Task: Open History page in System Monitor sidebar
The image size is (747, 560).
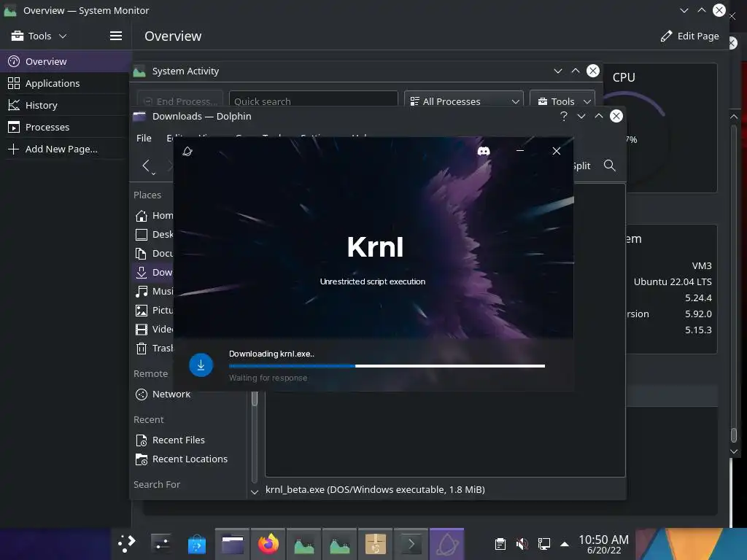Action: (66, 105)
